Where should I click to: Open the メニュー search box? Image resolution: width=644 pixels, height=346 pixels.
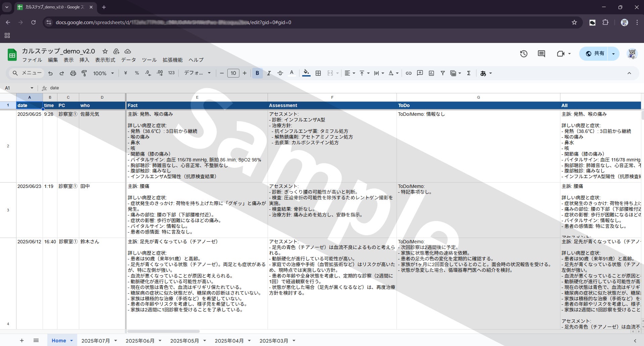tap(27, 73)
